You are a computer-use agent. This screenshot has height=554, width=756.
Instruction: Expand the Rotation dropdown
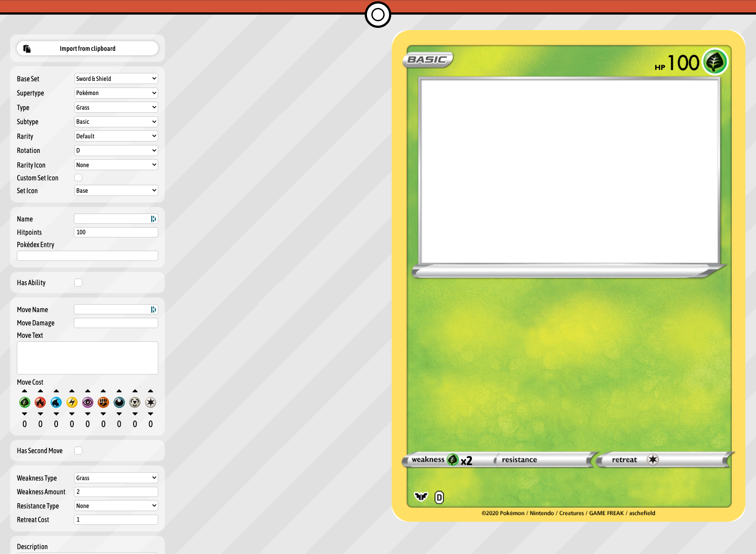click(x=116, y=150)
